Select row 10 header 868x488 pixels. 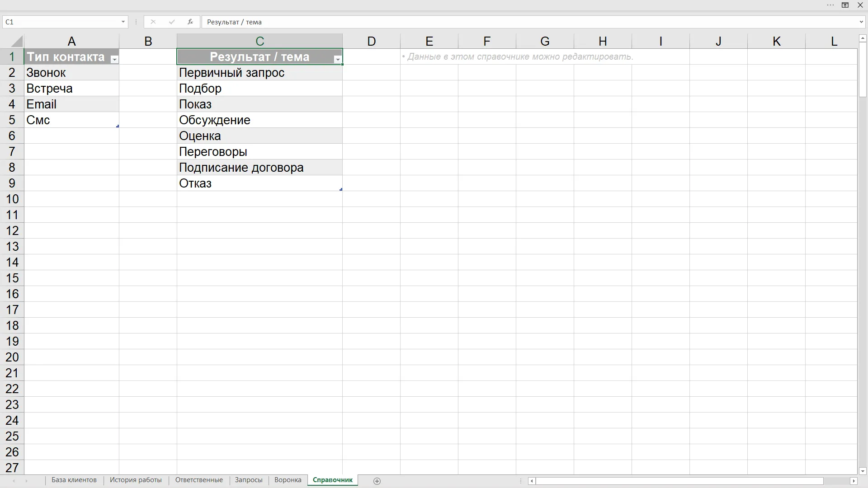[12, 199]
